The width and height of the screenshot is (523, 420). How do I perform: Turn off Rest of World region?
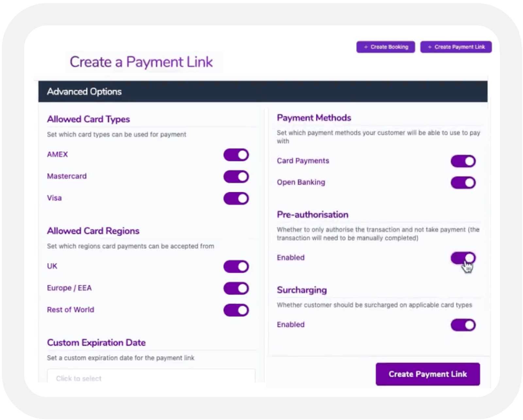point(236,310)
